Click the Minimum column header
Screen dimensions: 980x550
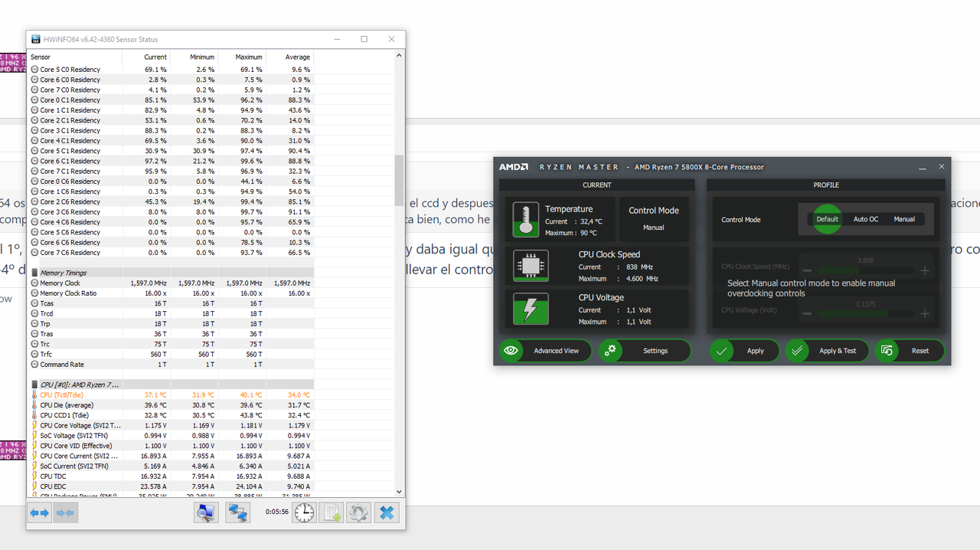click(x=194, y=57)
